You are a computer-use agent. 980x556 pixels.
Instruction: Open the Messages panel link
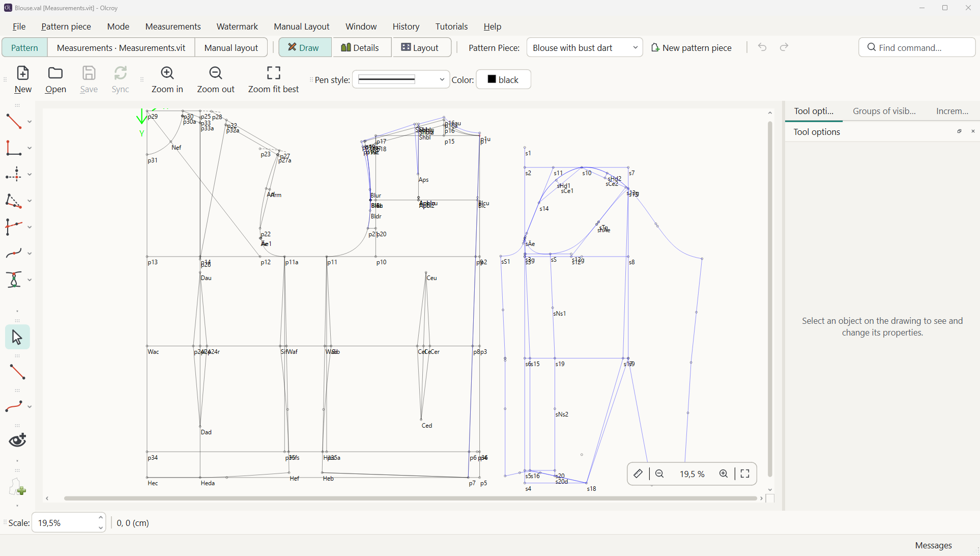click(933, 545)
